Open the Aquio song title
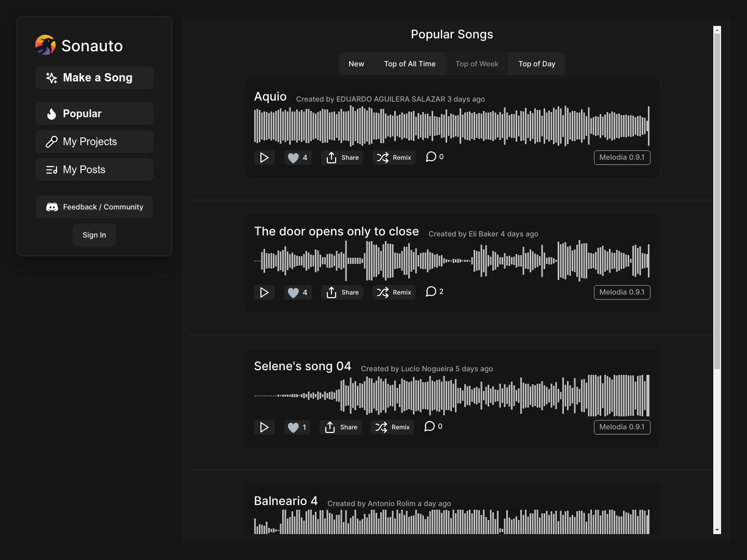Screen dimensions: 747x560 click(270, 96)
